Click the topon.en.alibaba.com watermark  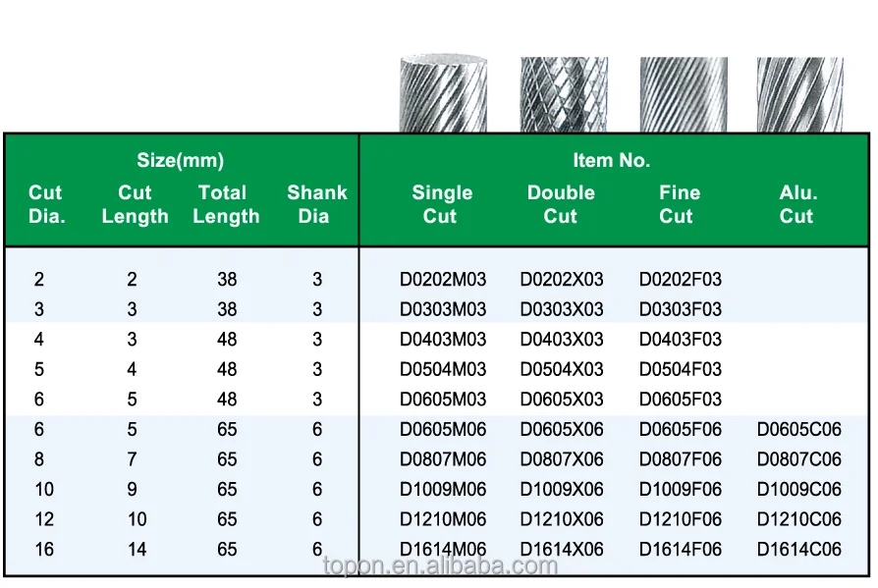pyautogui.click(x=441, y=566)
